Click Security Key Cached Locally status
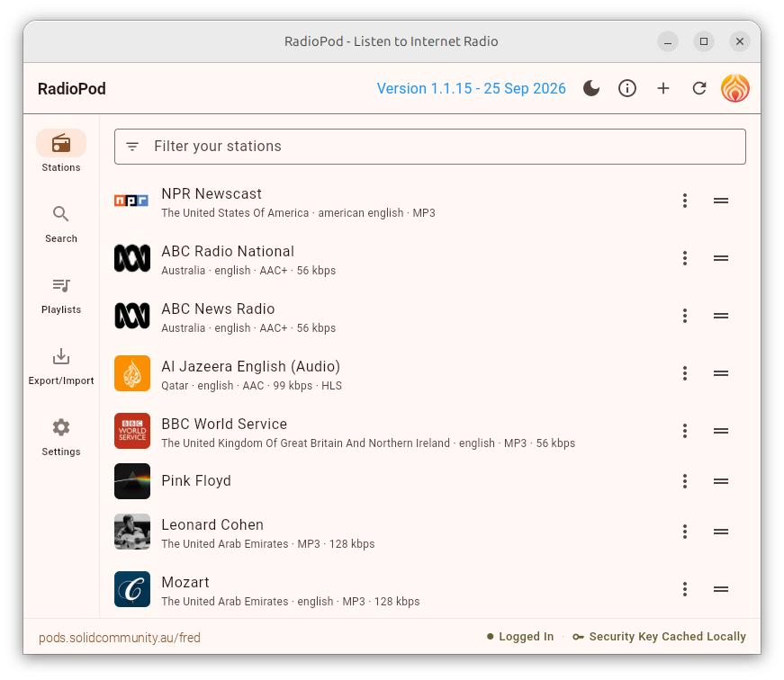 [x=660, y=637]
